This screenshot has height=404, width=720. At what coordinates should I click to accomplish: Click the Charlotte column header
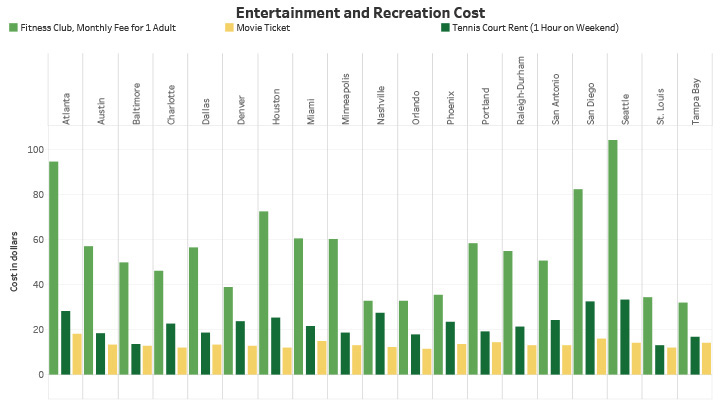point(171,105)
